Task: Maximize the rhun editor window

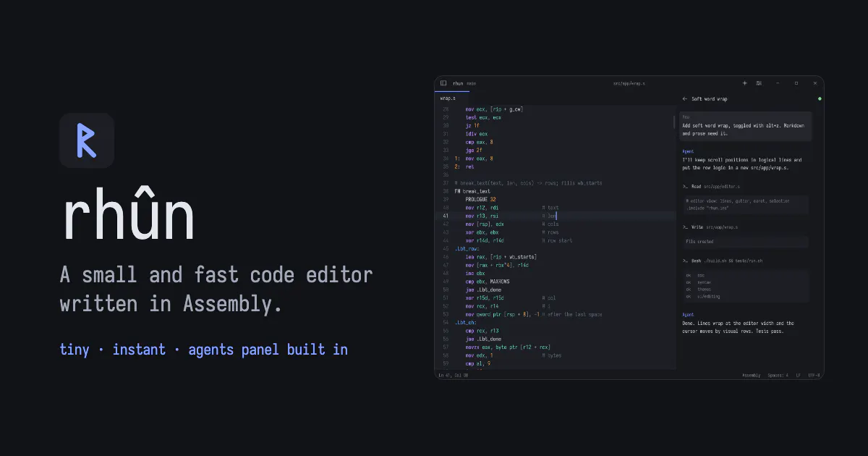Action: [796, 83]
